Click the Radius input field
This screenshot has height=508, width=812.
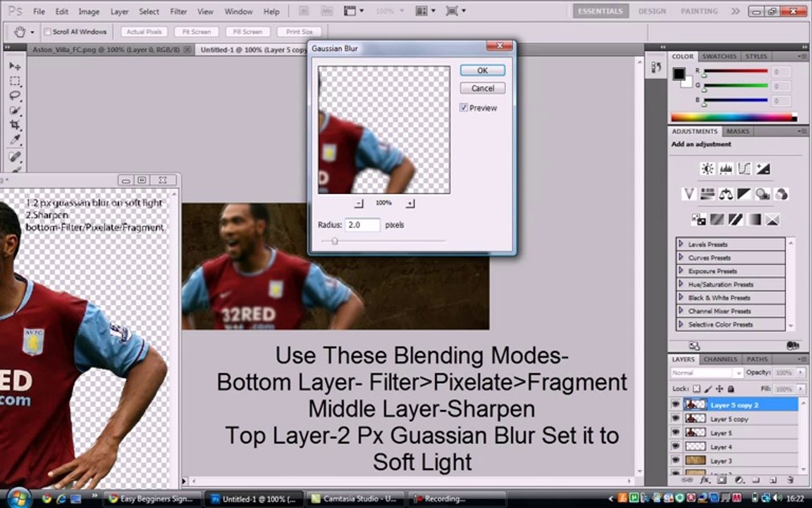pos(362,225)
